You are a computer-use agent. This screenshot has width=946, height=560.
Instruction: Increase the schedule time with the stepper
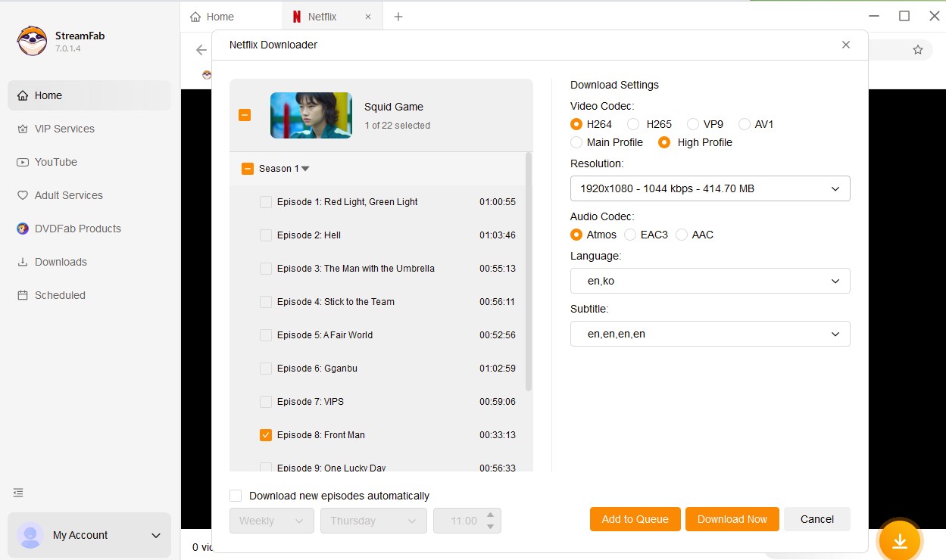(x=491, y=516)
